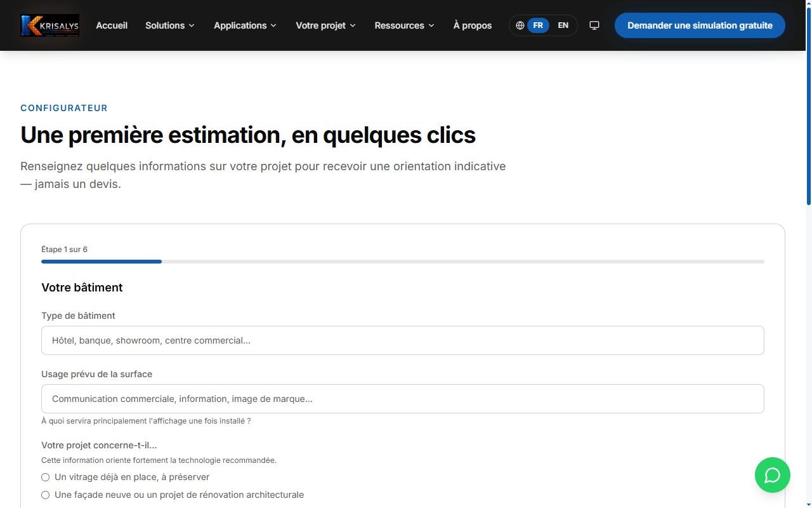Open the À propos page

(x=473, y=25)
